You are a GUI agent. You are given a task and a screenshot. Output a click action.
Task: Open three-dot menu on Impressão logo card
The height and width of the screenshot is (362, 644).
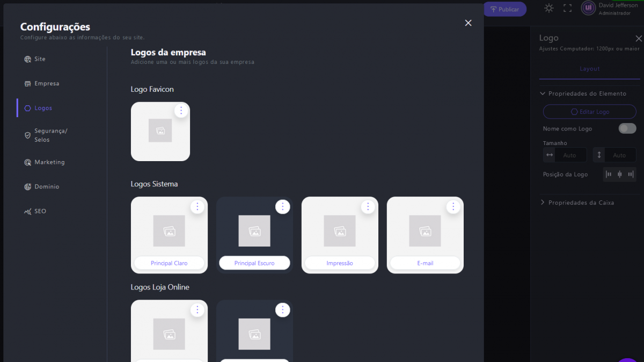(x=368, y=206)
